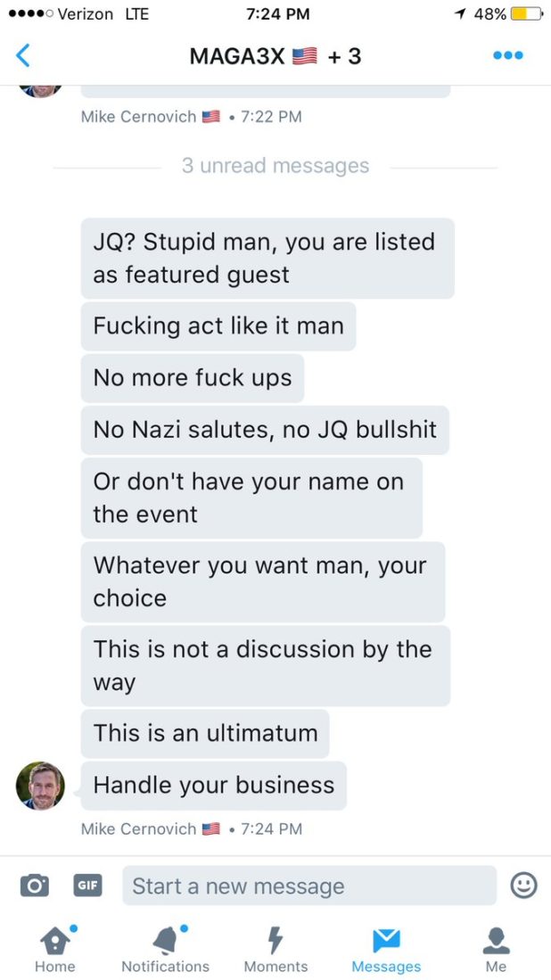Screen dimensions: 551x980
Task: Switch to the Home tab
Action: [55, 948]
